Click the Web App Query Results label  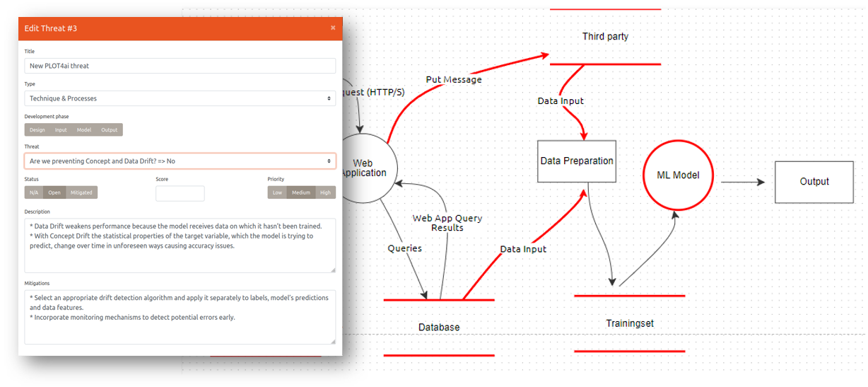447,223
